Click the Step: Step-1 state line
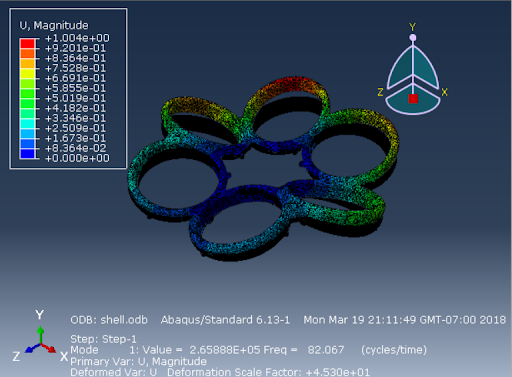Viewport: 512px width, 377px height. (103, 339)
